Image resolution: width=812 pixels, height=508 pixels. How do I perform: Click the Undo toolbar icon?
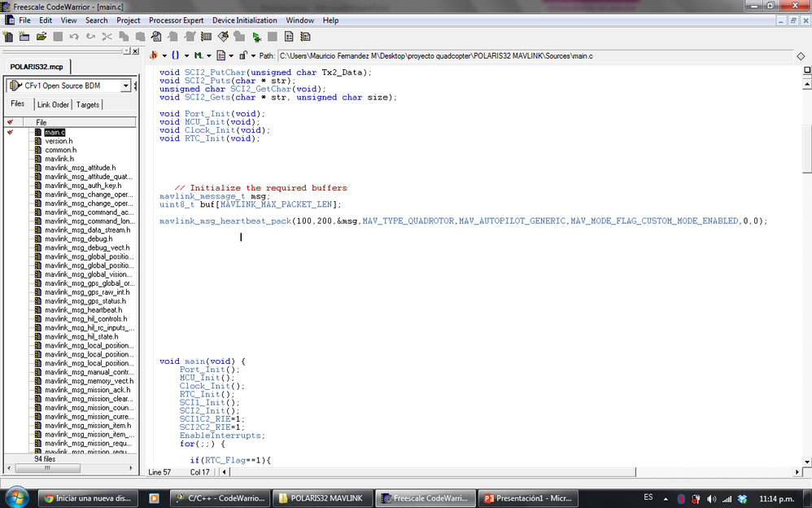(75, 36)
